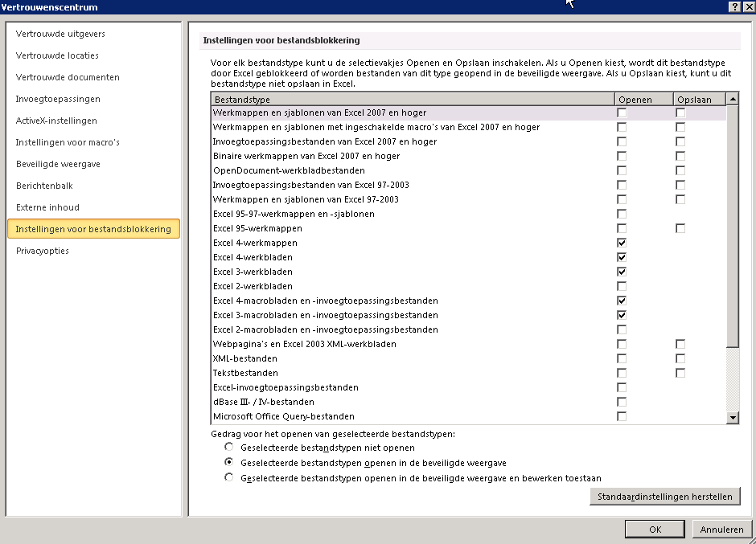Viewport: 756px width, 544px height.
Task: Open Privacyopties in the sidebar
Action: [43, 251]
